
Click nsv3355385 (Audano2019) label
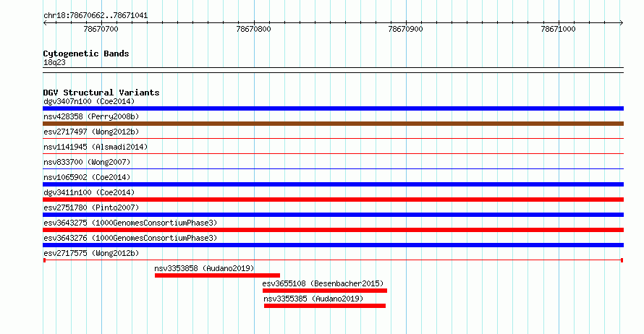[313, 299]
